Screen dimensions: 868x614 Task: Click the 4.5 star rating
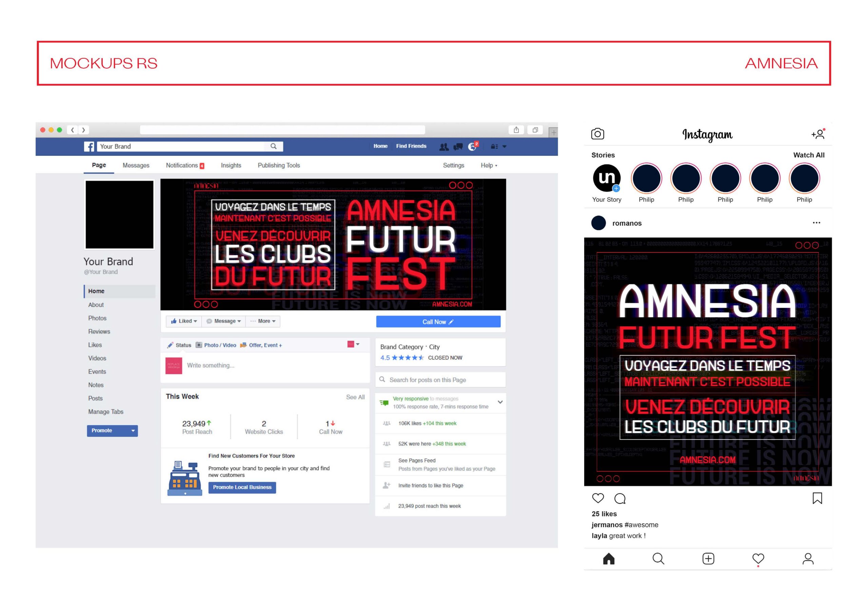point(402,358)
